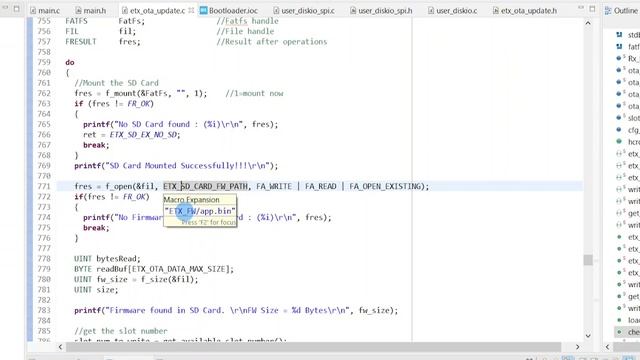Open the Outline view tab
Screen dimensions: 640x360
coord(622,11)
